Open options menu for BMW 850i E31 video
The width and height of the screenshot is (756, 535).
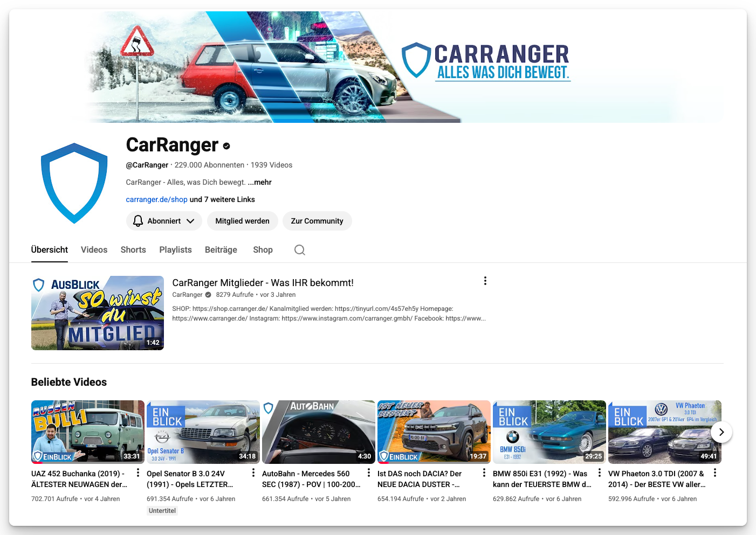click(x=600, y=473)
